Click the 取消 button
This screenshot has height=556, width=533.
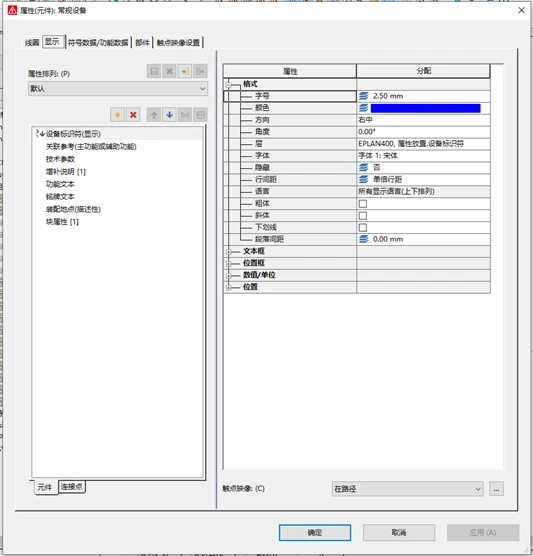[x=399, y=533]
